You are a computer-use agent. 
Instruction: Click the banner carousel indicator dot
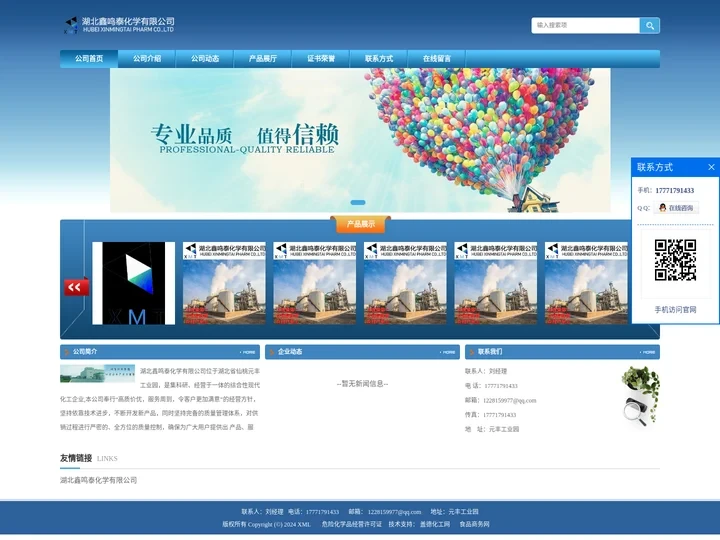[x=358, y=202]
